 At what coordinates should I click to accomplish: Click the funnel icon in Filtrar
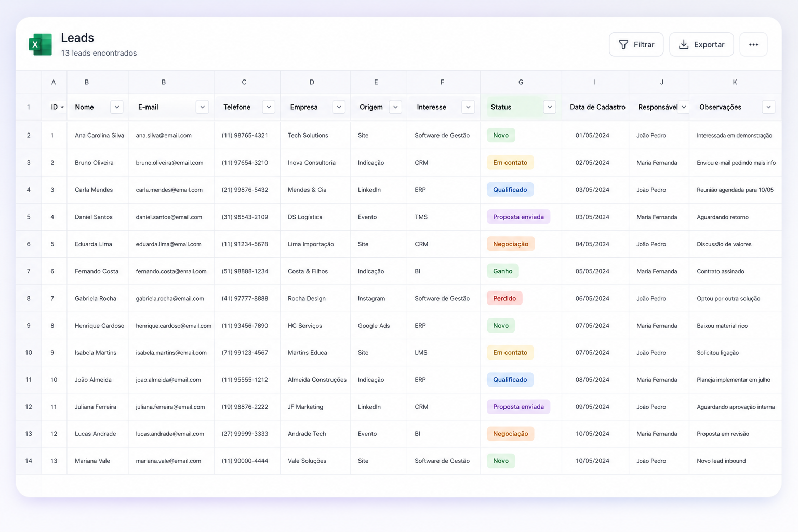pyautogui.click(x=623, y=45)
